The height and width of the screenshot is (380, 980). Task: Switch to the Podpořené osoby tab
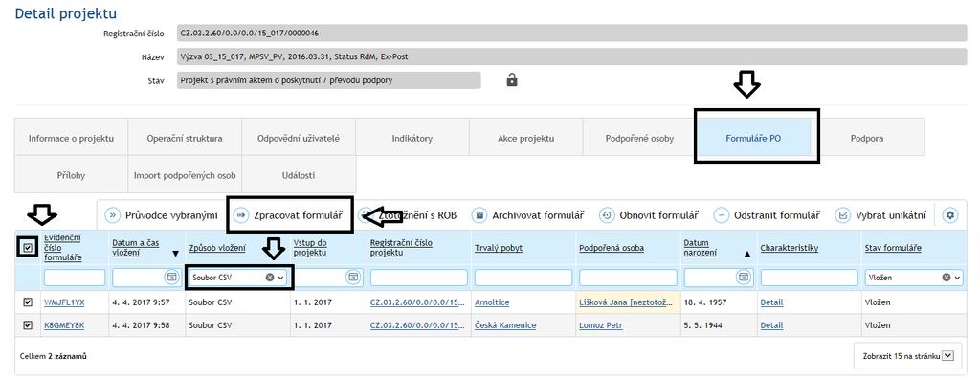click(x=639, y=139)
